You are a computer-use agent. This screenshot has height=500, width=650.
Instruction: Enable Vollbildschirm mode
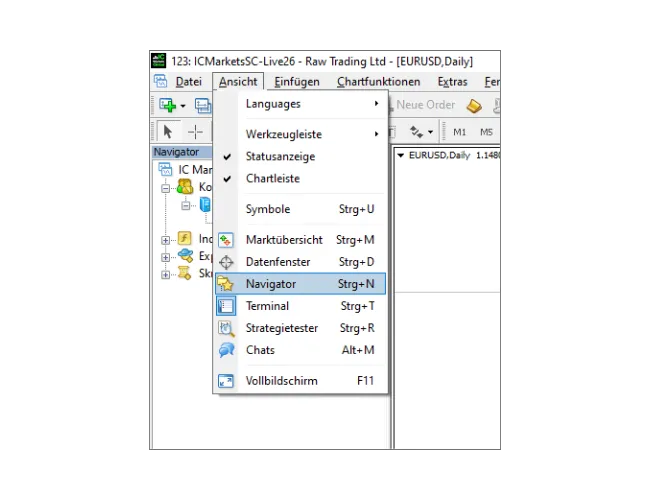tap(301, 381)
